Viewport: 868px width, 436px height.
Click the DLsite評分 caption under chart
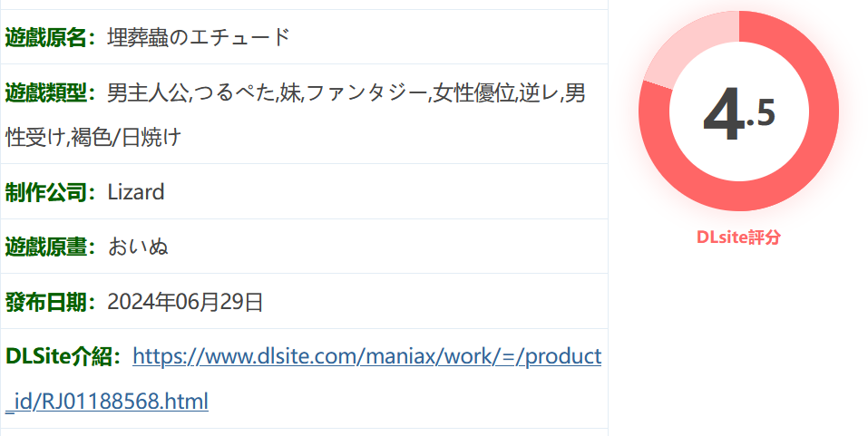[x=738, y=237]
